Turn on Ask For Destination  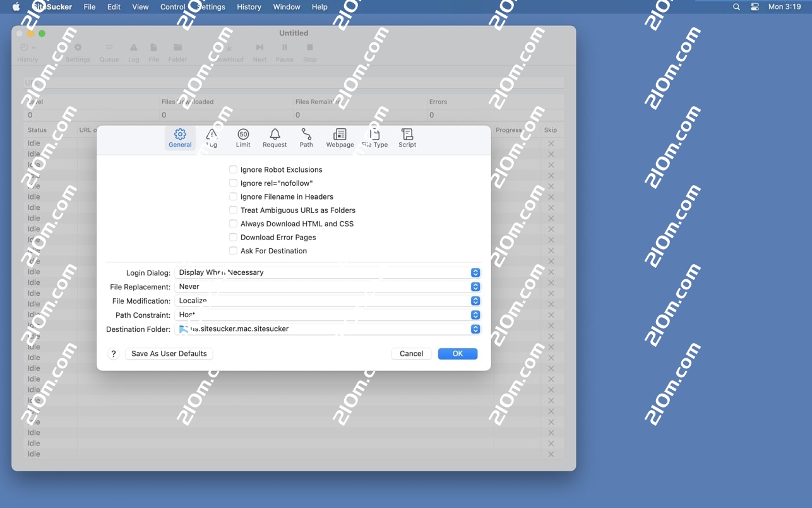pos(233,251)
